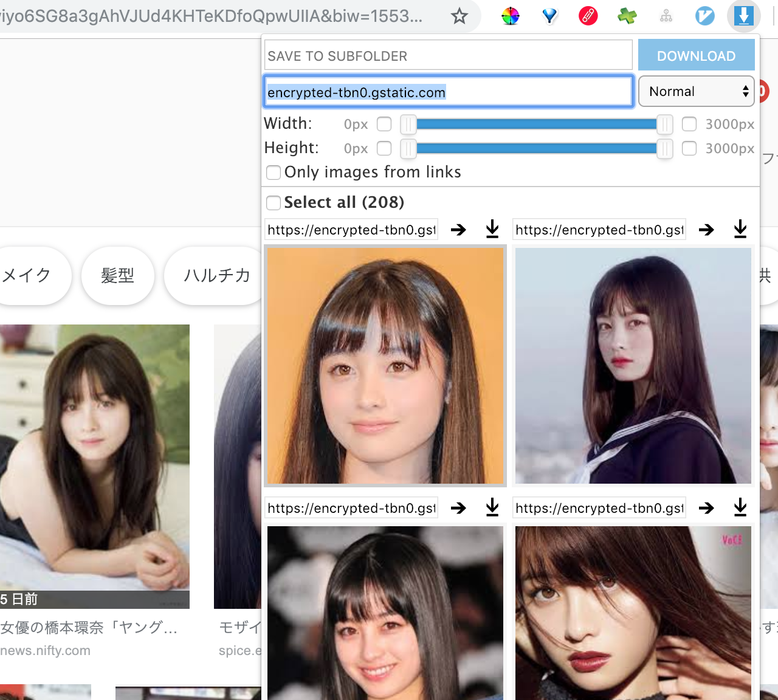Click the Width slider's right handle
Image resolution: width=778 pixels, height=700 pixels.
point(665,125)
